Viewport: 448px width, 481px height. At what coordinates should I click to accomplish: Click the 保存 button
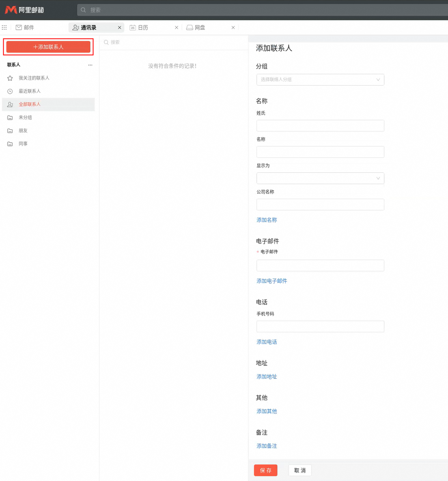tap(265, 470)
